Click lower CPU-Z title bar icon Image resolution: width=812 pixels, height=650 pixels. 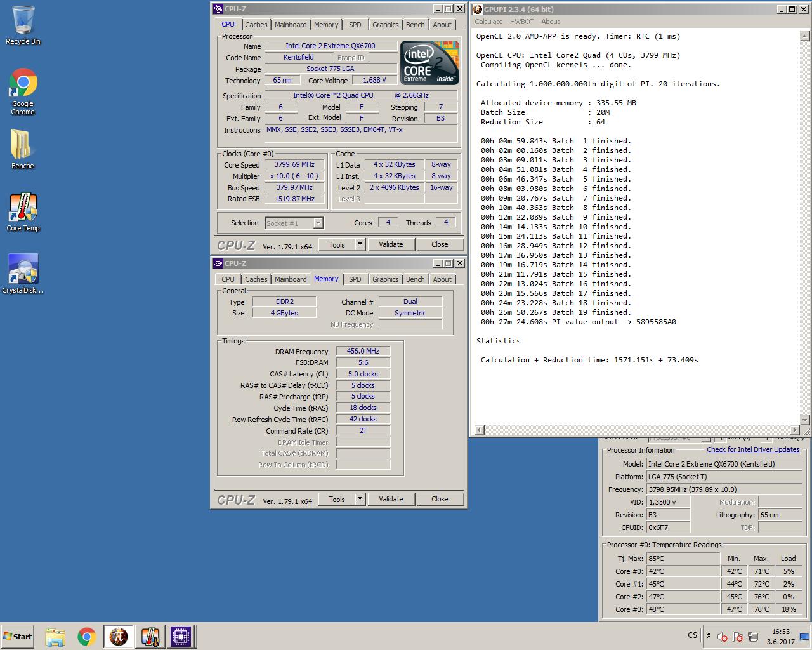[218, 263]
